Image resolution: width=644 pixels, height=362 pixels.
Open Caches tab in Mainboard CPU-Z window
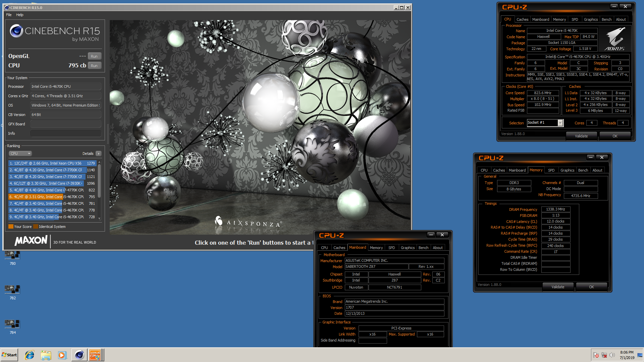point(339,248)
